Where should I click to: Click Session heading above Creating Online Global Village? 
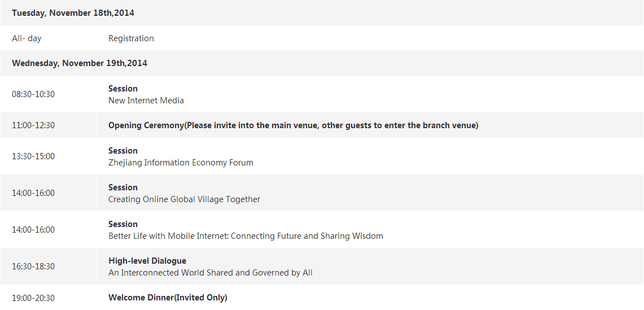pos(123,187)
